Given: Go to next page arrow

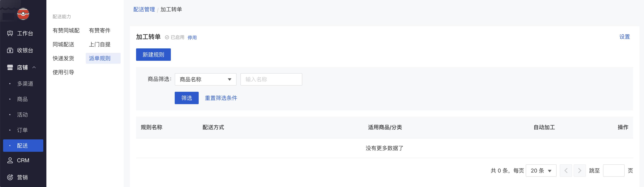Looking at the screenshot, I should tap(579, 171).
